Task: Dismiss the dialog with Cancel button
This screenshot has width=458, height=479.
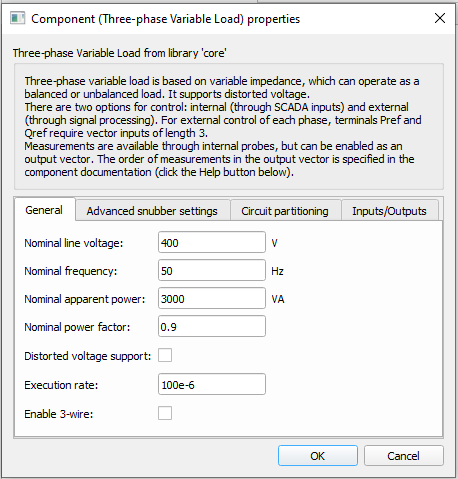Action: 404,456
